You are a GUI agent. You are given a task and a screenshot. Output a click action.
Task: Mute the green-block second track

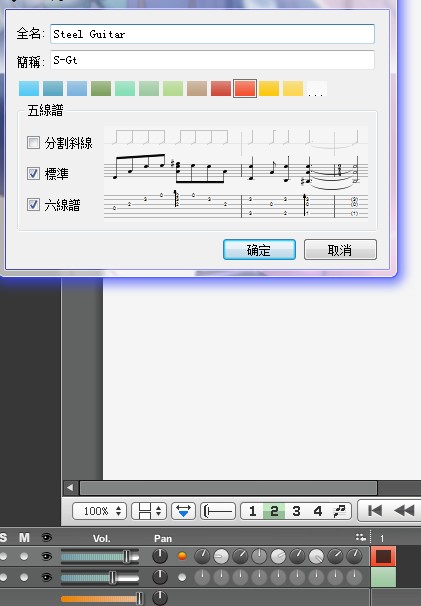point(24,577)
